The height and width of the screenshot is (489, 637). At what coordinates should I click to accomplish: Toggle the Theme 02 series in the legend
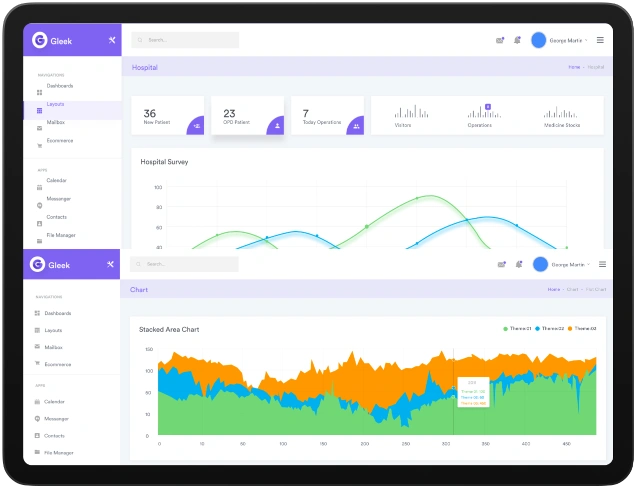[x=550, y=329]
